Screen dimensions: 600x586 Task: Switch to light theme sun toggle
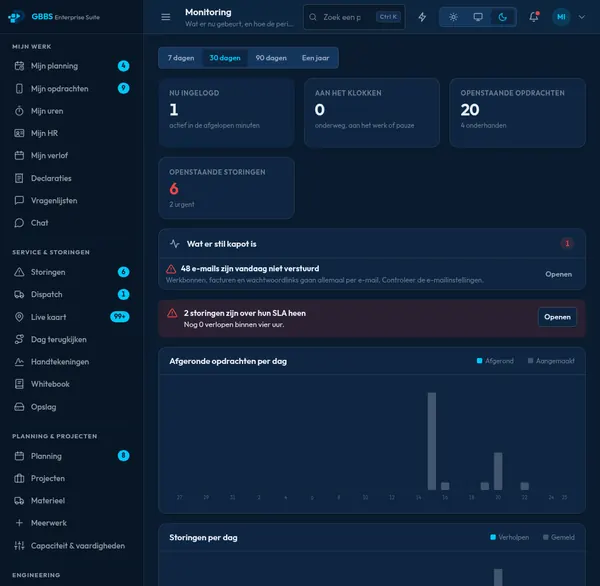click(x=453, y=17)
